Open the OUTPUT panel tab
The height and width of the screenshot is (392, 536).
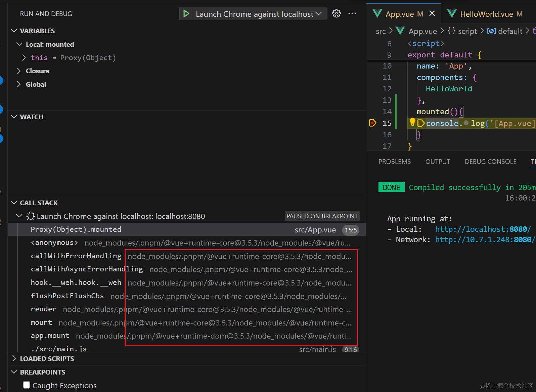click(438, 162)
